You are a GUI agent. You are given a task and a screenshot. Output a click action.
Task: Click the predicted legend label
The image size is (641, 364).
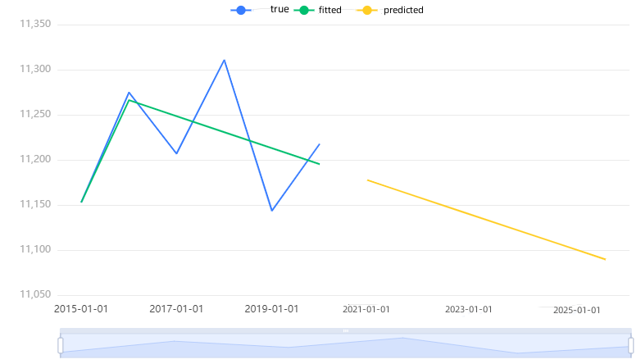click(403, 10)
